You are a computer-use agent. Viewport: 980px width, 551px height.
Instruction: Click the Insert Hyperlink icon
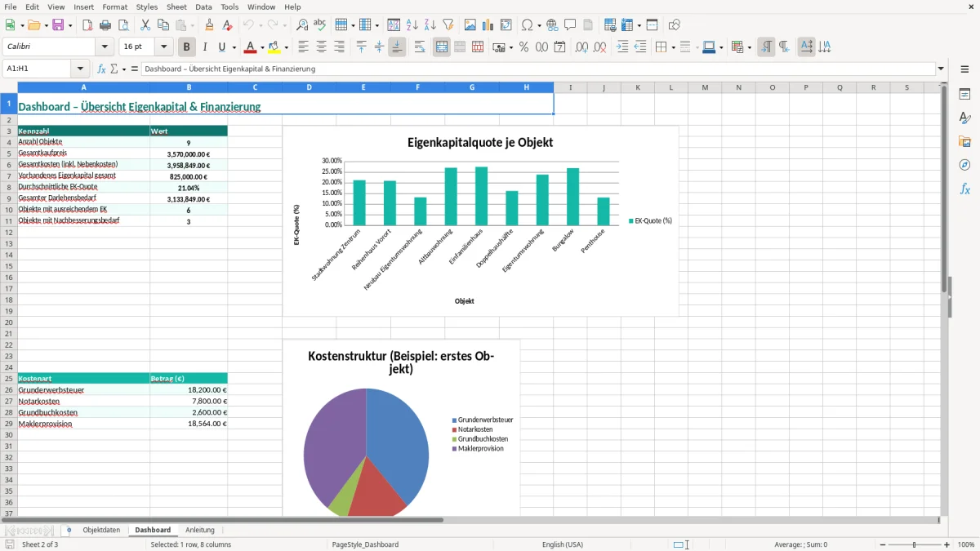click(552, 25)
